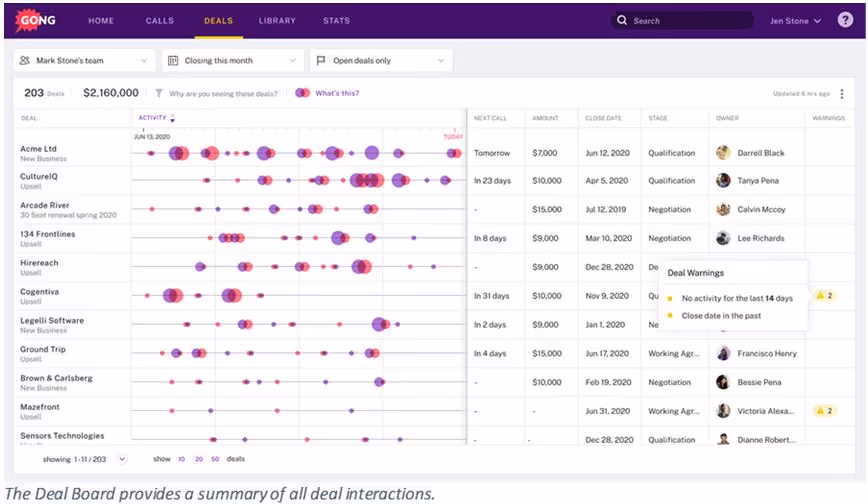Click the JUN 13, 2020 timeline start marker
Screen dimensions: 868x504
pos(152,136)
